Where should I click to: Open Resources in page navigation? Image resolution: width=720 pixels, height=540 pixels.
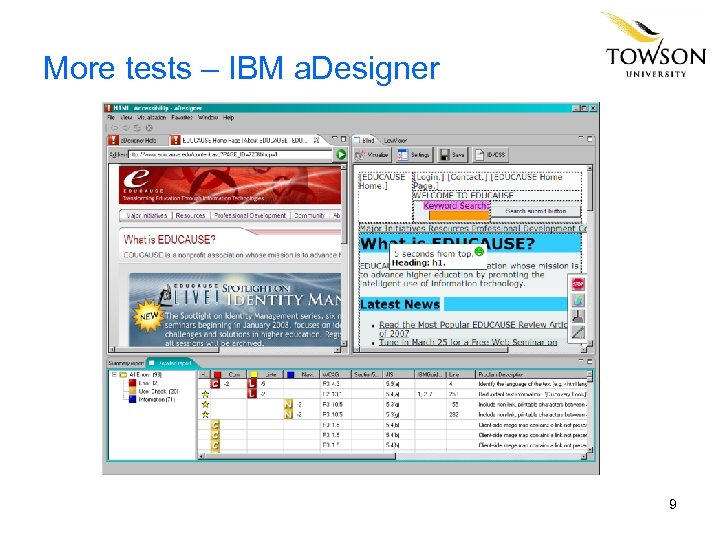pyautogui.click(x=190, y=215)
